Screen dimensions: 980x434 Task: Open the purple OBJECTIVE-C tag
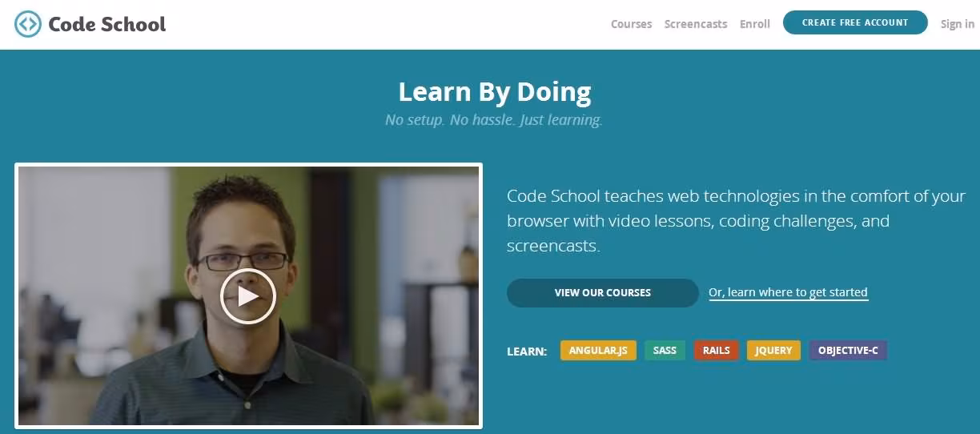[x=848, y=350]
